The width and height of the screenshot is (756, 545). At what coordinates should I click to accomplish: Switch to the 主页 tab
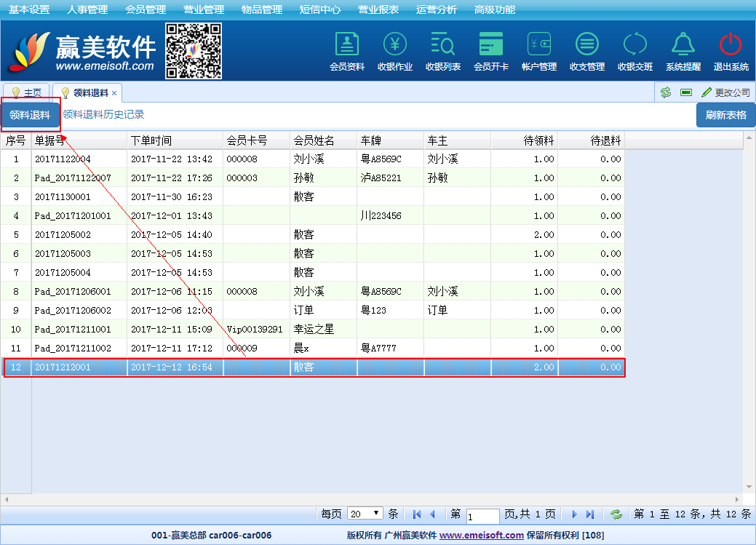[27, 93]
